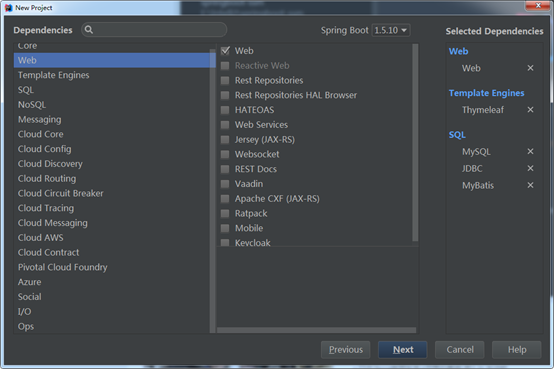The width and height of the screenshot is (554, 369).
Task: Choose the Cloud Messaging category
Action: tap(113, 223)
